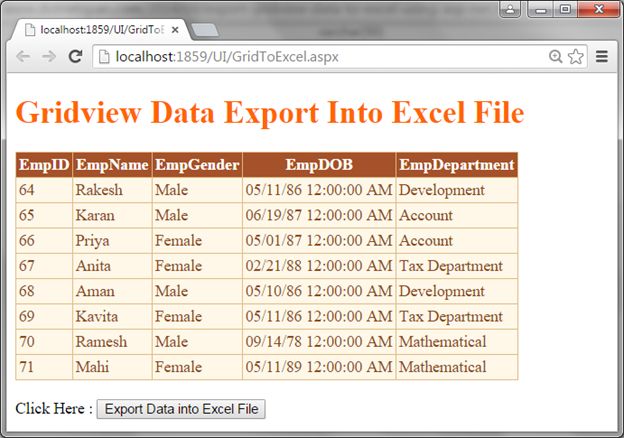Click the EmpID cell 70
Screen dimensions: 624x438
[44, 341]
